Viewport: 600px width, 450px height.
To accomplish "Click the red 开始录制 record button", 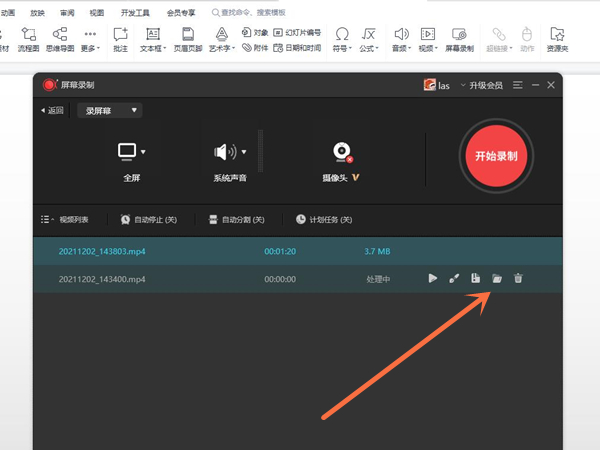I will pyautogui.click(x=497, y=156).
